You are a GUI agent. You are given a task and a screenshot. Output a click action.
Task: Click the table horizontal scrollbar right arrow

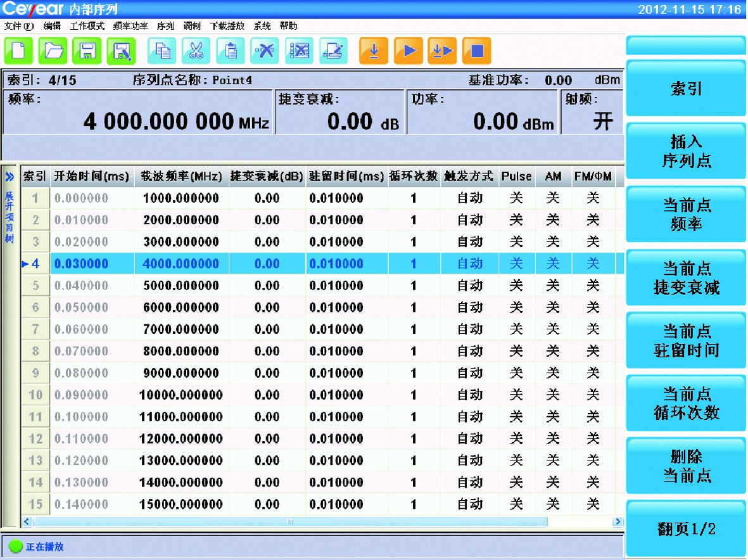pyautogui.click(x=617, y=522)
